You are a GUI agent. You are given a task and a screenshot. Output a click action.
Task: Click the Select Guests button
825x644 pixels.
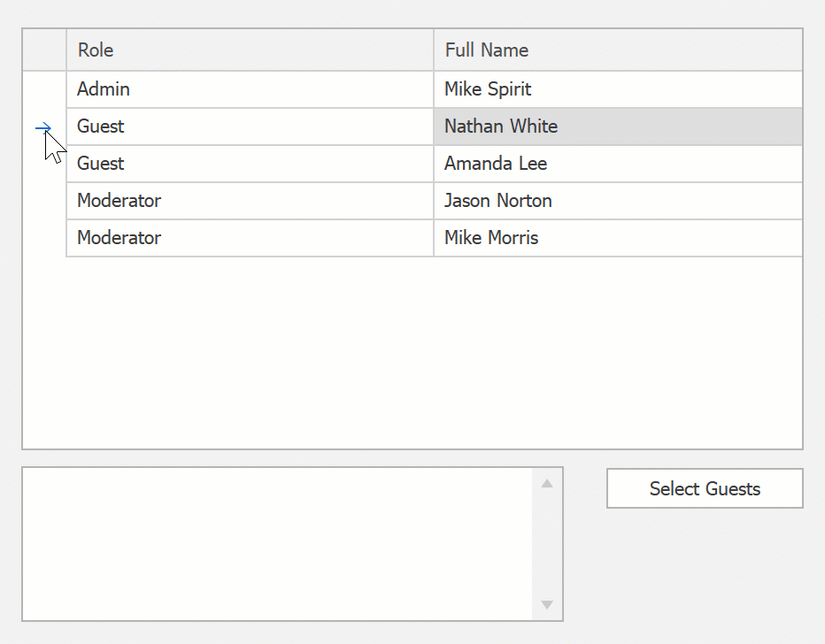(705, 488)
